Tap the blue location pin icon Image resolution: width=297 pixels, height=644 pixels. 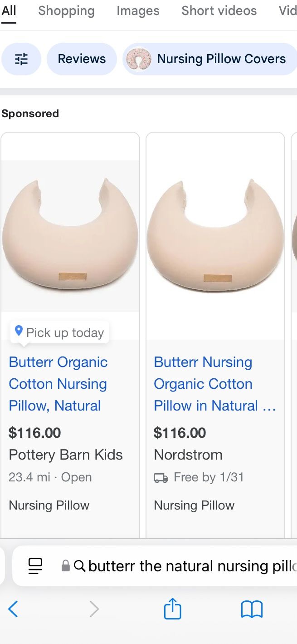coord(19,331)
